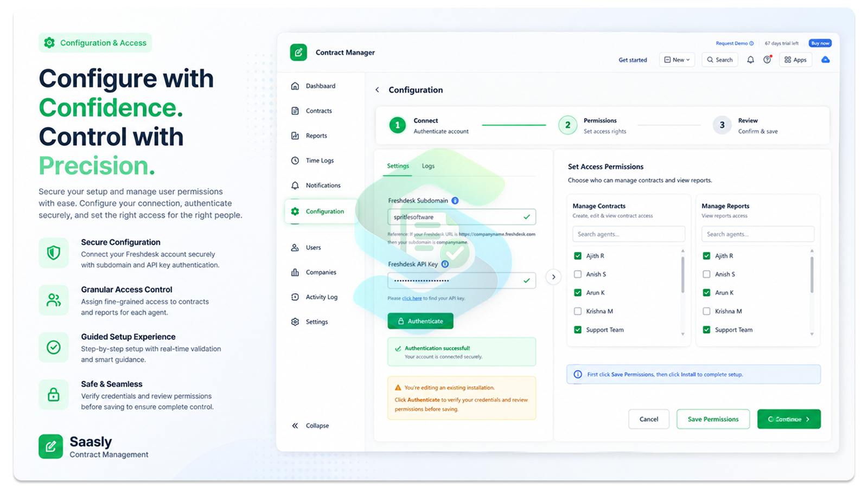
Task: Select step 2 Permissions
Action: click(592, 125)
